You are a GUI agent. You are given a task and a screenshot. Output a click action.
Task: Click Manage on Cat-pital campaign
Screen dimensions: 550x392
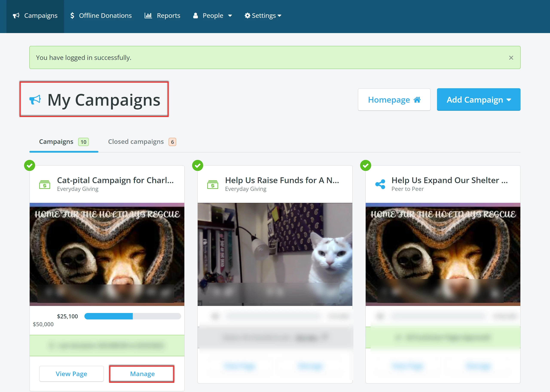coord(142,374)
